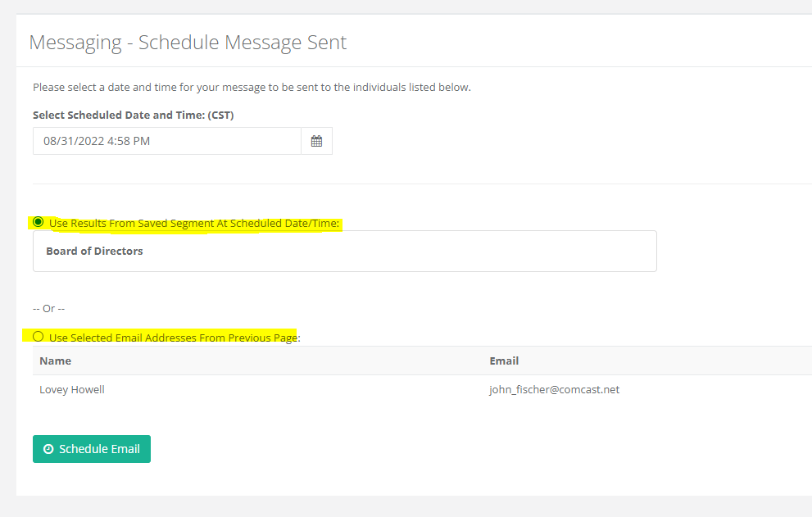Click the Email column header
The image size is (812, 517).
point(504,361)
